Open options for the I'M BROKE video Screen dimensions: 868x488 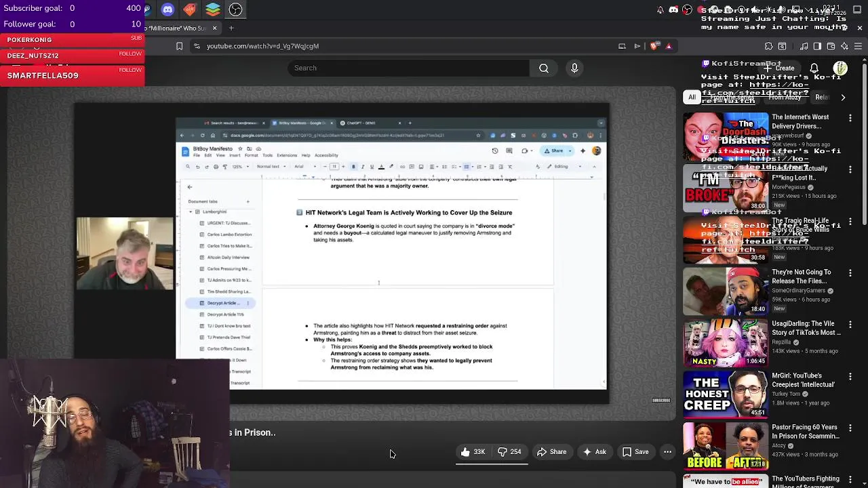click(x=850, y=169)
